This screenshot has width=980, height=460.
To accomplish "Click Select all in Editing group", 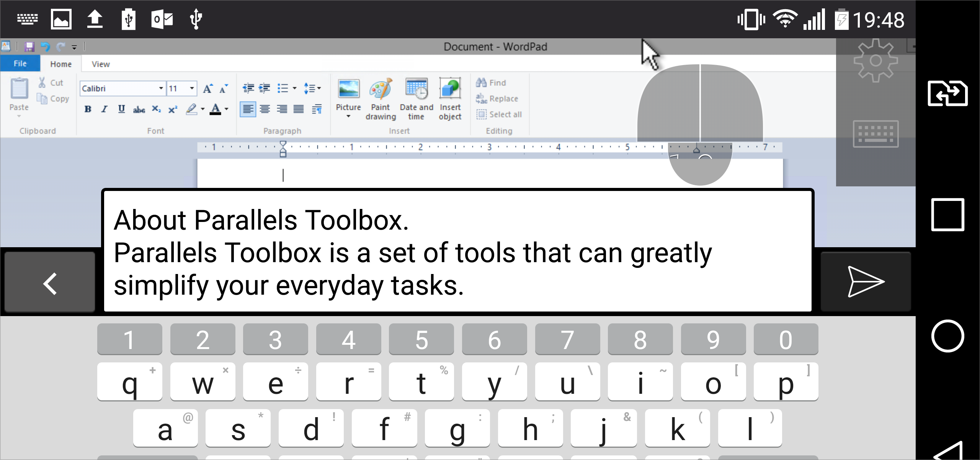I will (x=500, y=114).
